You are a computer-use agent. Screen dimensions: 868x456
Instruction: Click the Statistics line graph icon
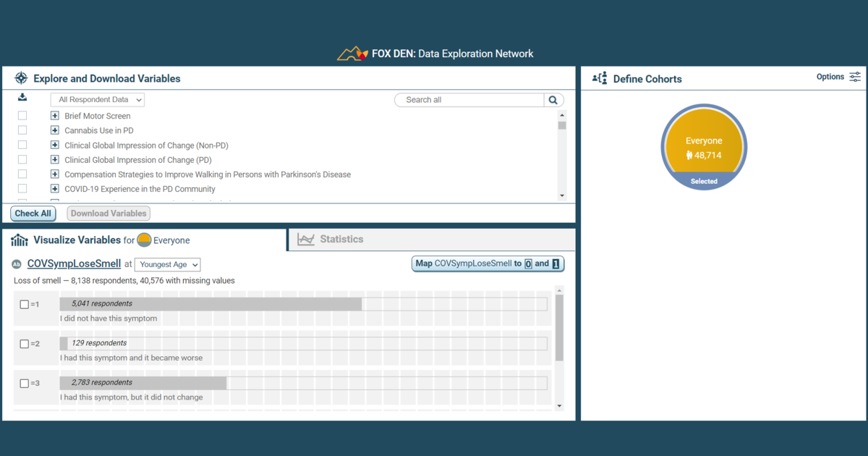[x=307, y=239]
